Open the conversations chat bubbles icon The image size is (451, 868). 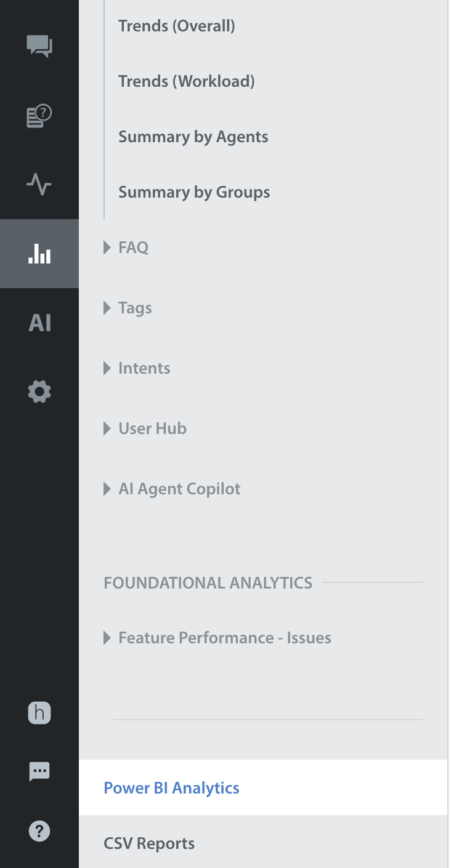click(39, 47)
